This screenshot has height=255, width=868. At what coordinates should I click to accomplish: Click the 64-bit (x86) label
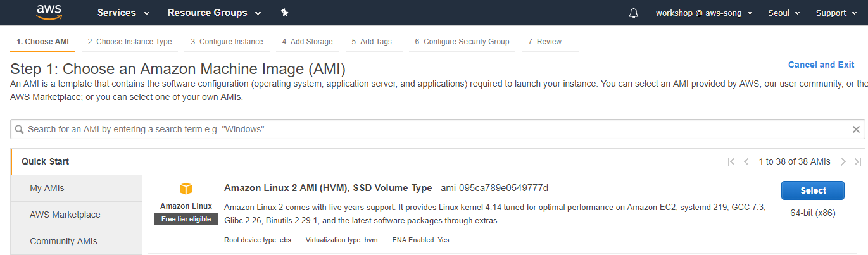(x=813, y=213)
